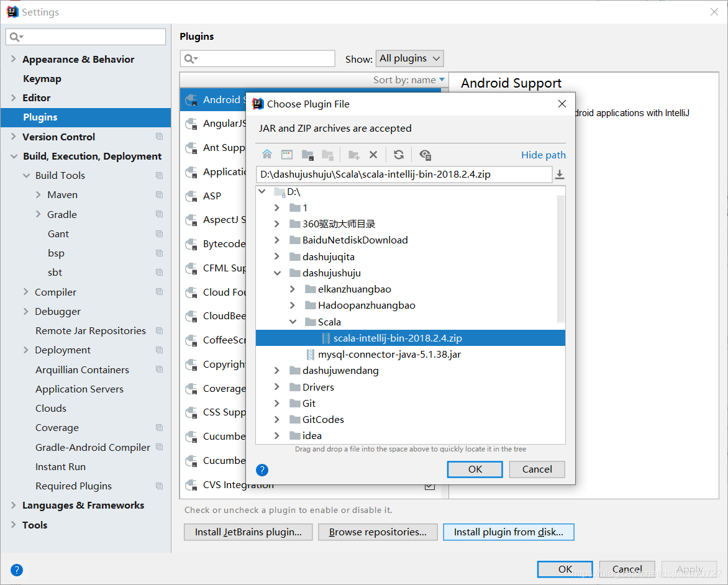Toggle show hidden files and directories icon
The image size is (728, 585).
tap(425, 155)
